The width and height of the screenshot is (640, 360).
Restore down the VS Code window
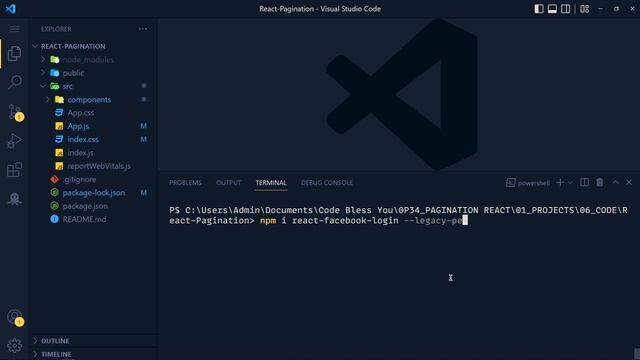pos(616,9)
